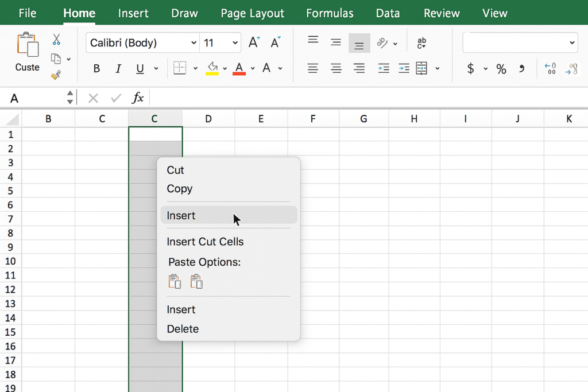Click the fx Insert Function icon

coord(138,98)
